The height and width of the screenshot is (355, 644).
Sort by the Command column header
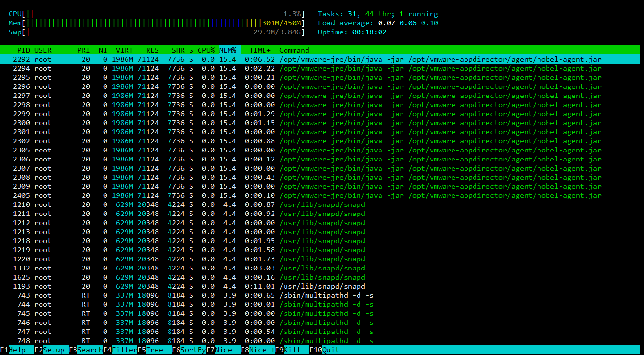click(294, 50)
